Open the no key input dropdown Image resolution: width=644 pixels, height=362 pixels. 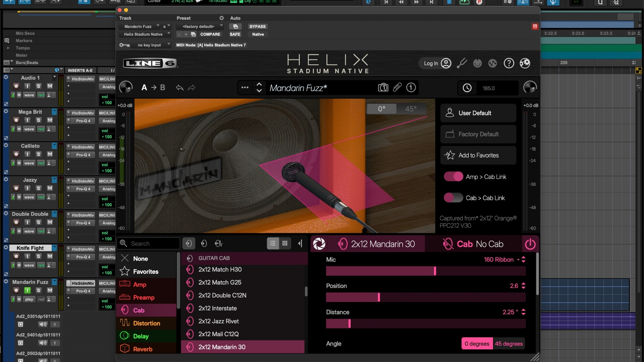pyautogui.click(x=151, y=45)
